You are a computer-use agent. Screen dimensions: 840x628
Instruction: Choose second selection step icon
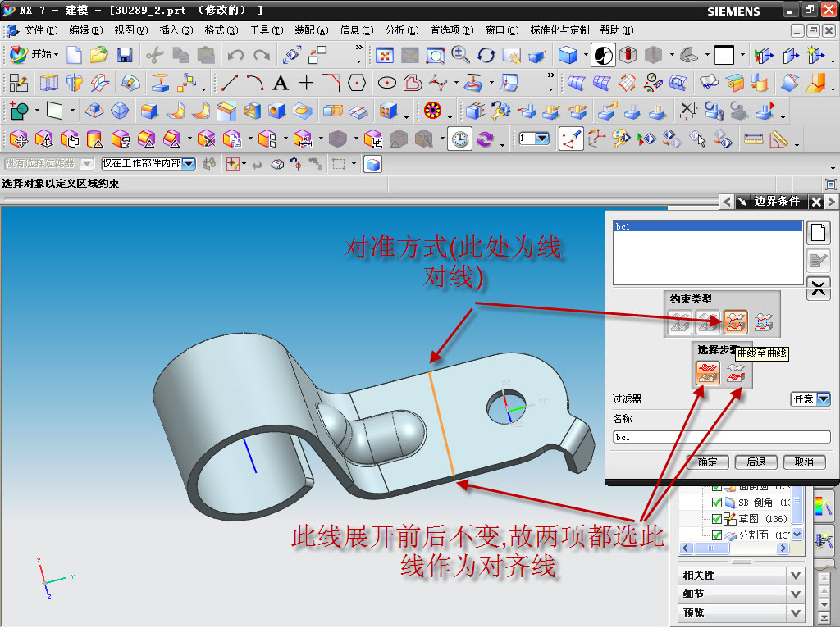click(x=736, y=373)
